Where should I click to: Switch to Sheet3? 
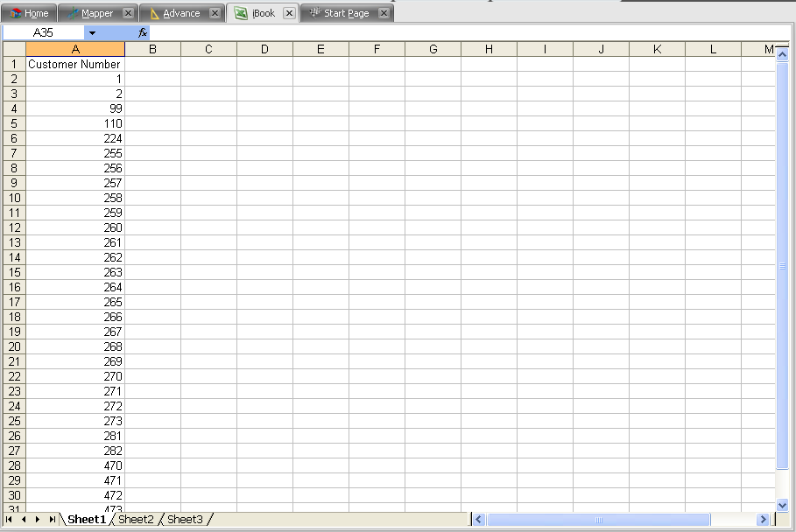185,520
